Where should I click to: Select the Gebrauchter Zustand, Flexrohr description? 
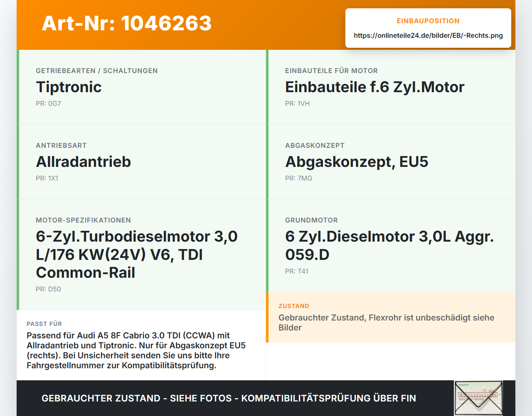pyautogui.click(x=387, y=323)
